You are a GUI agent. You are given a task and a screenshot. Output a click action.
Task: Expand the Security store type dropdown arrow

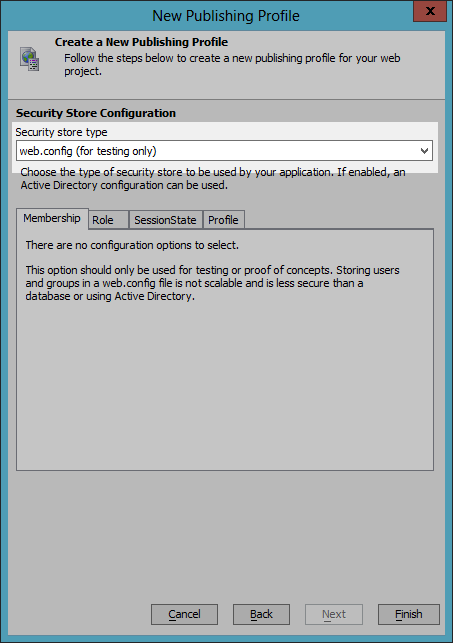coord(424,151)
